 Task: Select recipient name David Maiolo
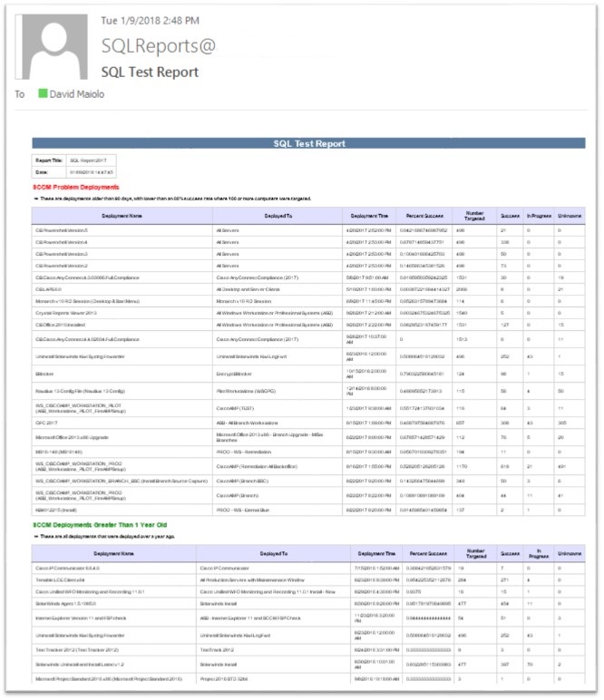coord(77,94)
